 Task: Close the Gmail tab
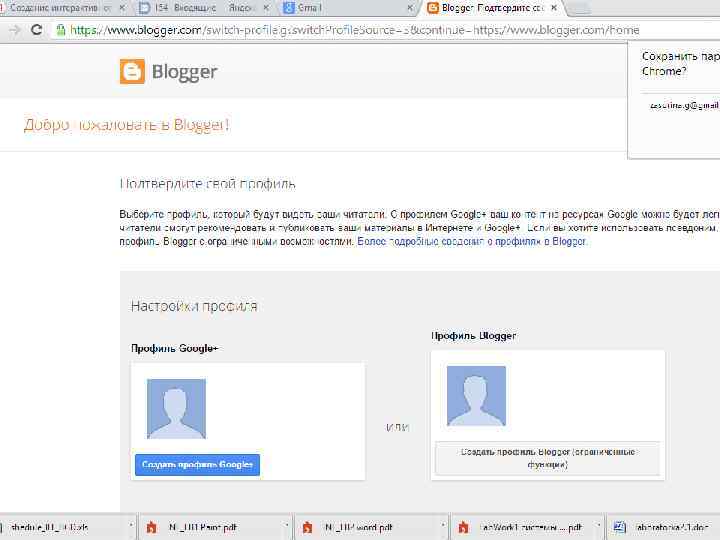(410, 7)
